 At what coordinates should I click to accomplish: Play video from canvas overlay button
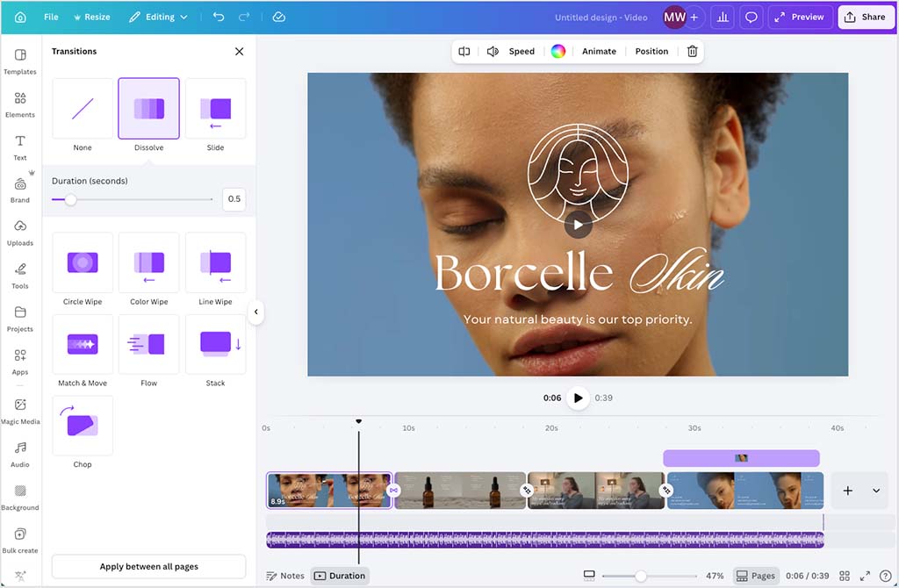578,225
